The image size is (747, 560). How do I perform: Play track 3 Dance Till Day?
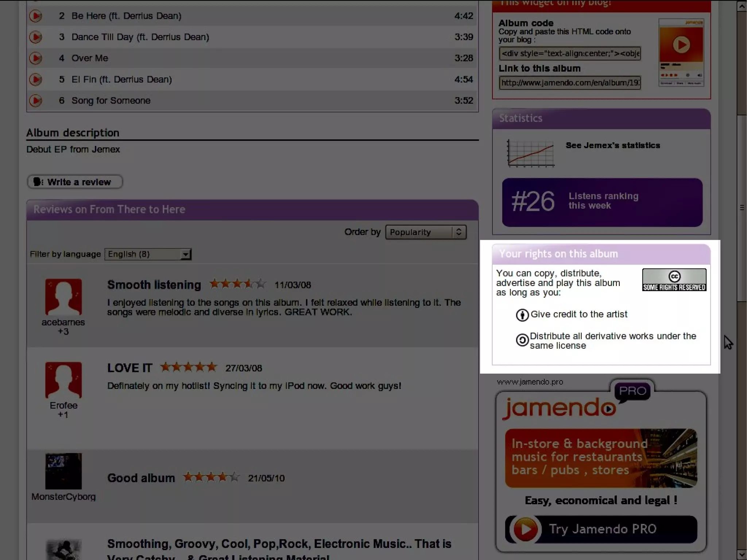tap(35, 37)
